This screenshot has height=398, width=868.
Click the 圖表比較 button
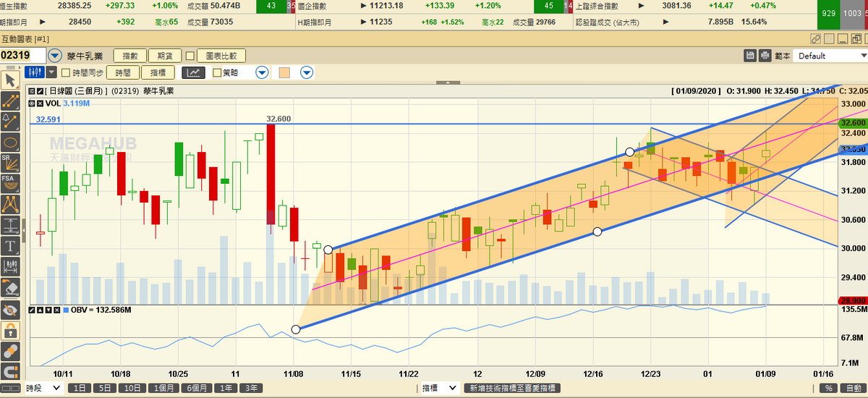[221, 56]
